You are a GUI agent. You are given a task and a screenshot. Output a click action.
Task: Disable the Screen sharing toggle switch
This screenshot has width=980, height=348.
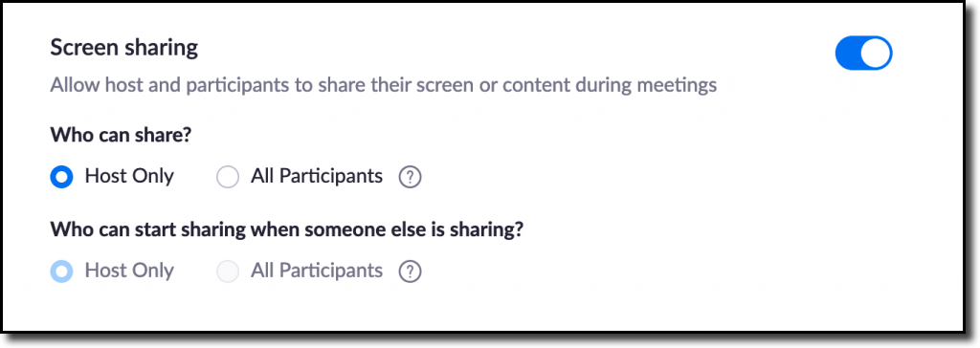864,54
